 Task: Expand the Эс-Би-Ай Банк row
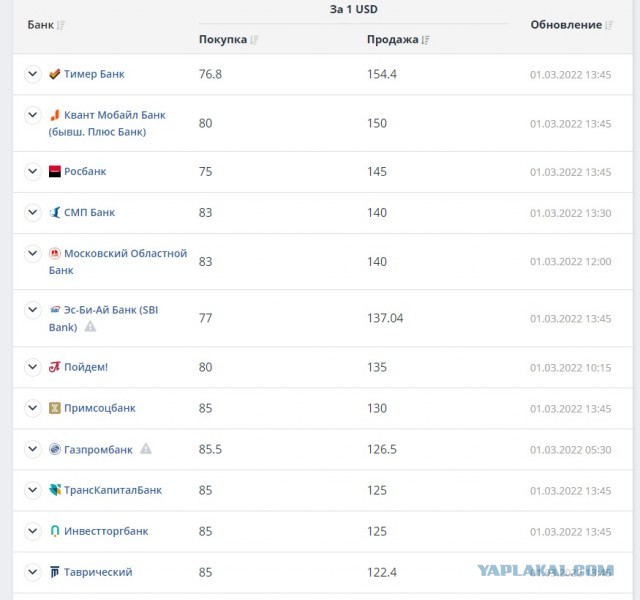pyautogui.click(x=33, y=310)
